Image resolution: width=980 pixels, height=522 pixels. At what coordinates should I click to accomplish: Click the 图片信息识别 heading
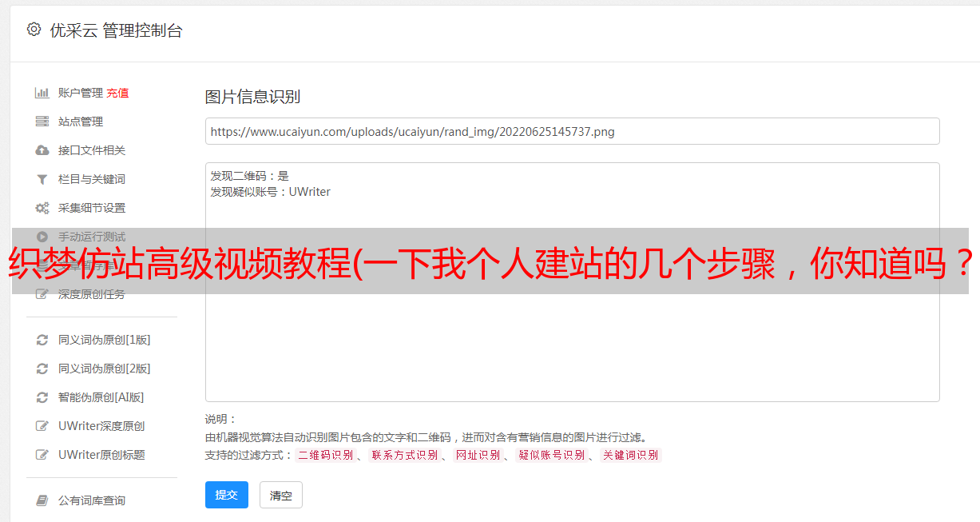(x=252, y=97)
